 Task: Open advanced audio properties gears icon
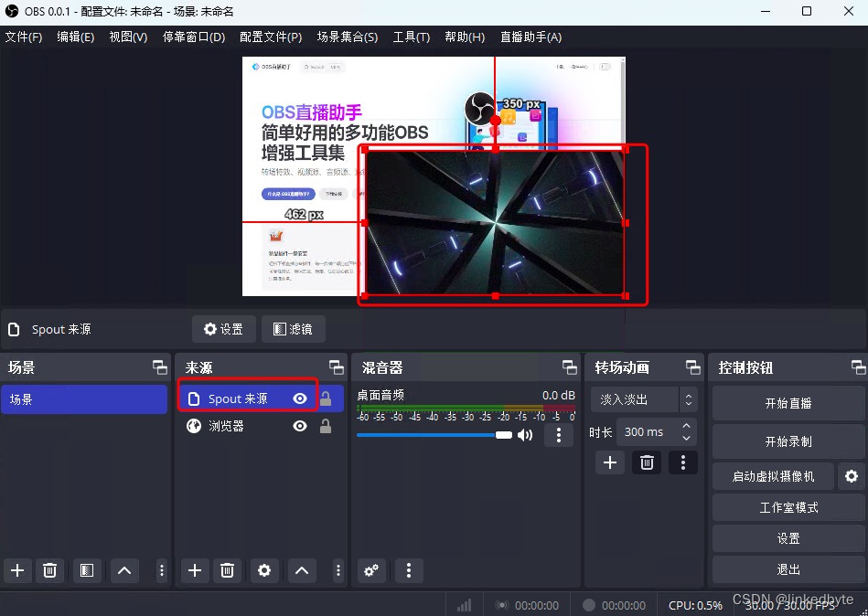tap(371, 570)
